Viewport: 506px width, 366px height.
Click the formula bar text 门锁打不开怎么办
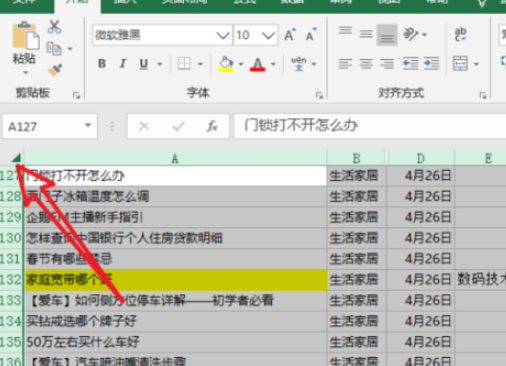coord(301,126)
